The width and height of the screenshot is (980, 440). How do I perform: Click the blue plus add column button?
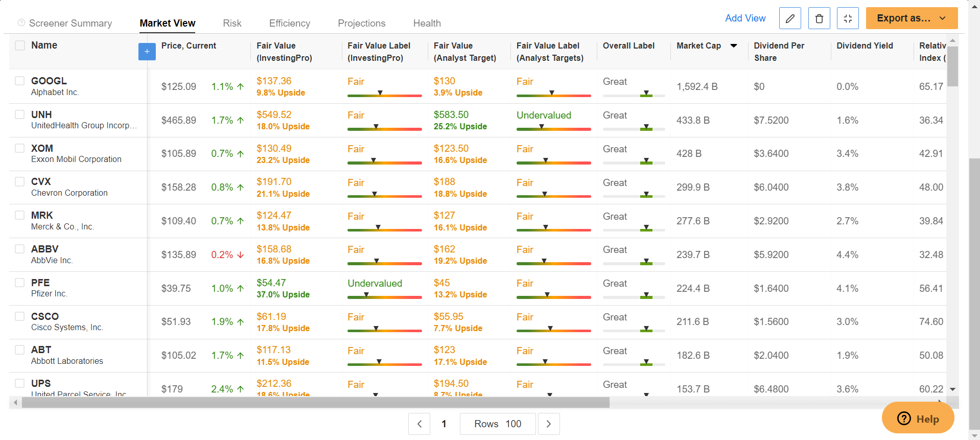(x=147, y=51)
